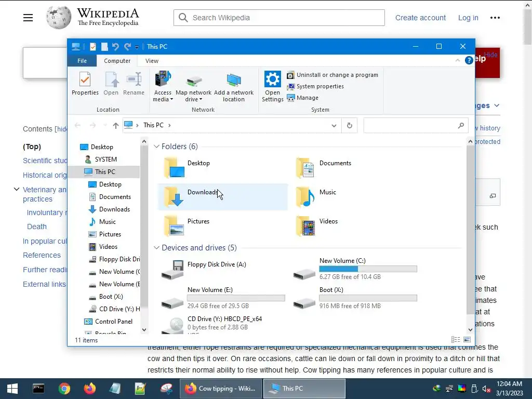The image size is (532, 399).
Task: Switch to the File ribbon tab
Action: coord(82,61)
